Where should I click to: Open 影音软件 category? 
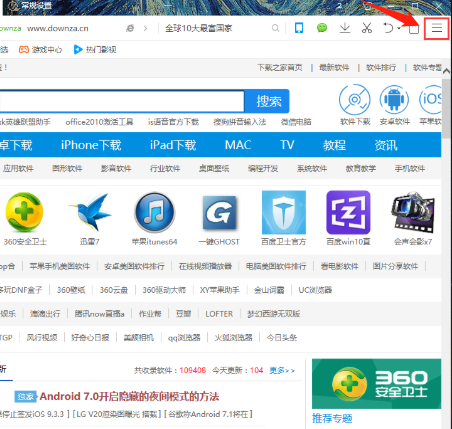coord(116,168)
